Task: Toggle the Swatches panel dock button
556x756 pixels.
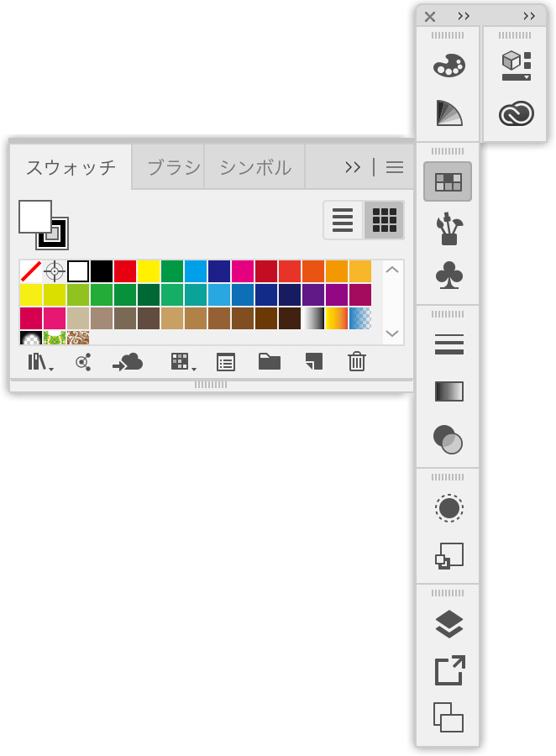Action: (x=448, y=181)
